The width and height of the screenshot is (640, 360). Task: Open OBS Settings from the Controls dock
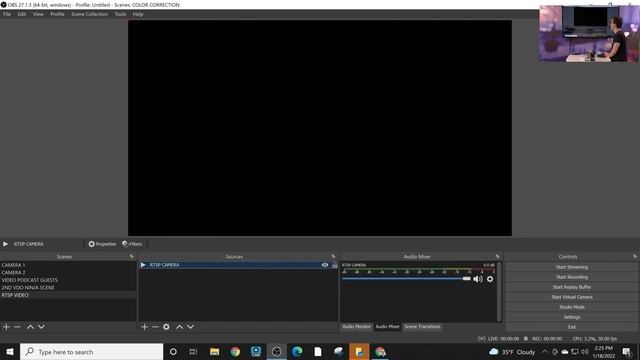point(572,317)
